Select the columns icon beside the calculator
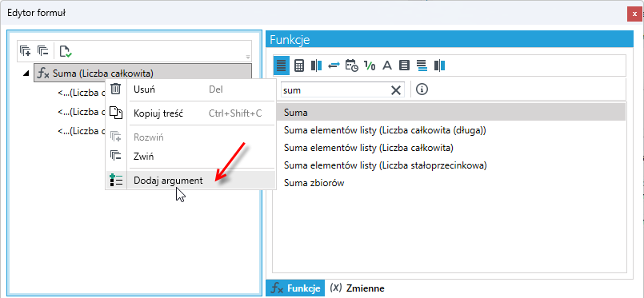The width and height of the screenshot is (644, 298). point(316,66)
